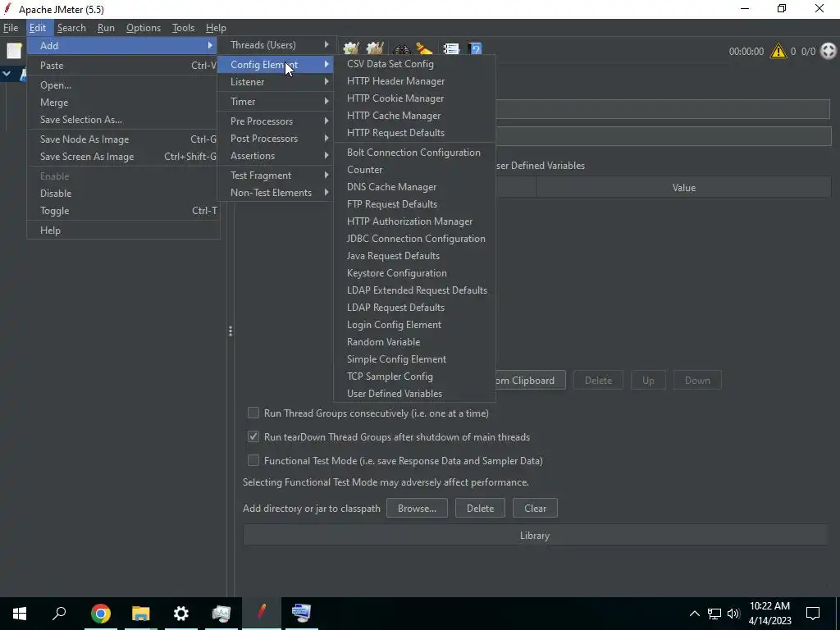This screenshot has width=840, height=630.
Task: Click the taskbar search magnifier
Action: [x=59, y=613]
